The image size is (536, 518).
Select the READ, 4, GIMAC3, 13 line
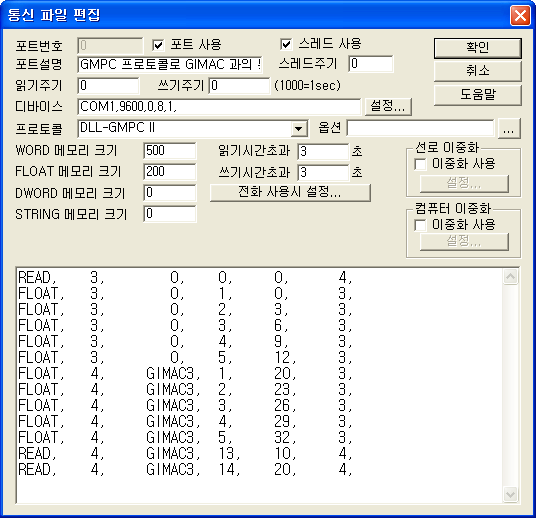tap(185, 453)
